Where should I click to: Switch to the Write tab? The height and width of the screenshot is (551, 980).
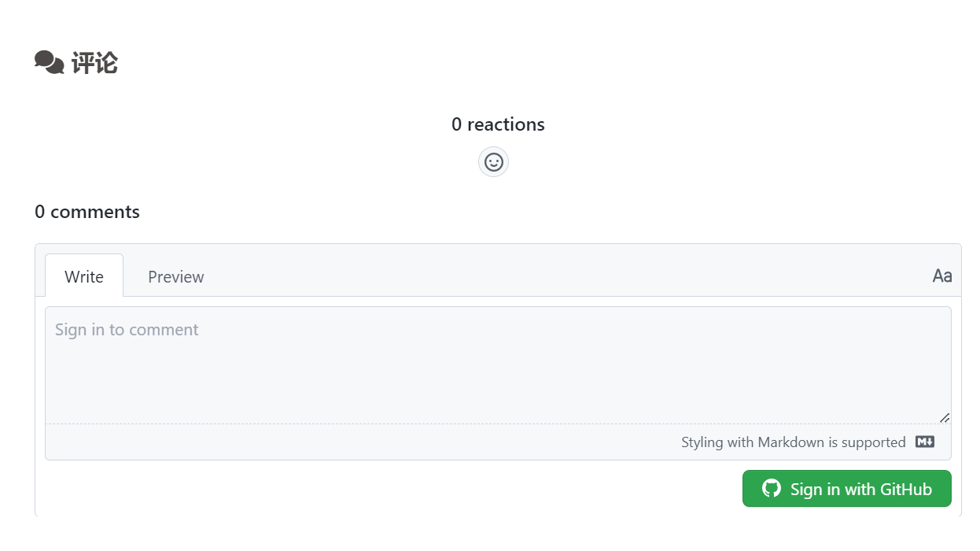point(84,276)
